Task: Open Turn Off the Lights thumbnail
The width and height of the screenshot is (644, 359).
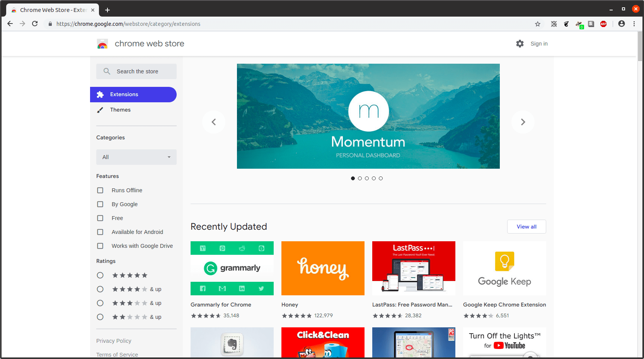Action: (x=504, y=342)
